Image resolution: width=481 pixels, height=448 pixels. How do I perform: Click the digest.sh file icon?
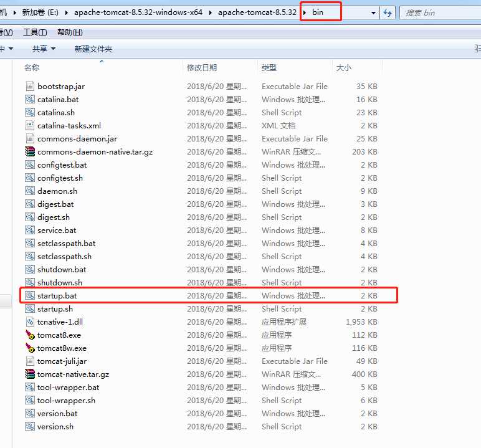coord(30,217)
